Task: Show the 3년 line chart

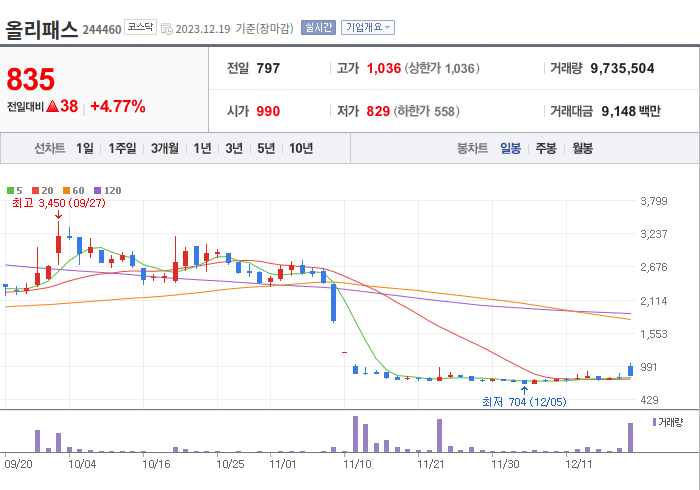Action: pos(234,148)
